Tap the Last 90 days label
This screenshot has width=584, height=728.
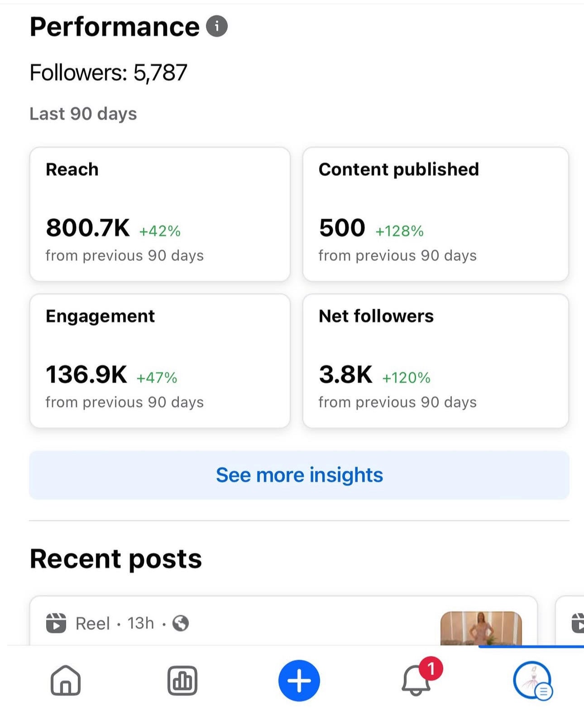pos(83,114)
